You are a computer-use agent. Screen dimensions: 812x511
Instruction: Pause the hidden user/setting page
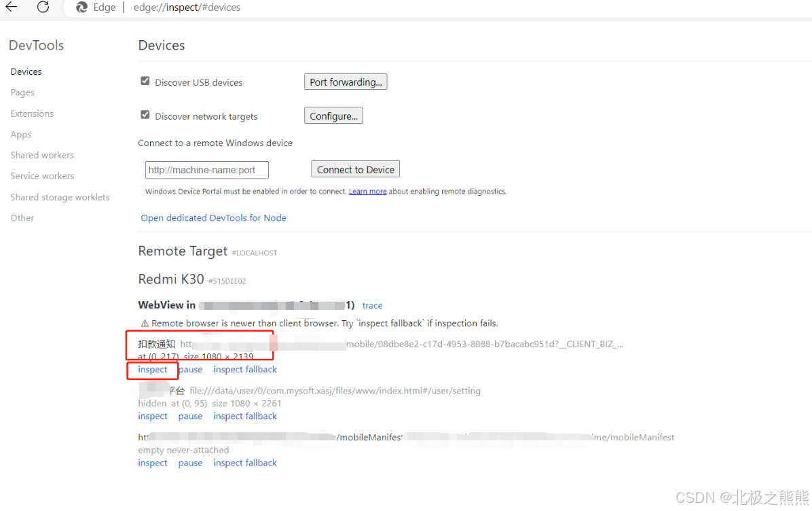coord(190,416)
